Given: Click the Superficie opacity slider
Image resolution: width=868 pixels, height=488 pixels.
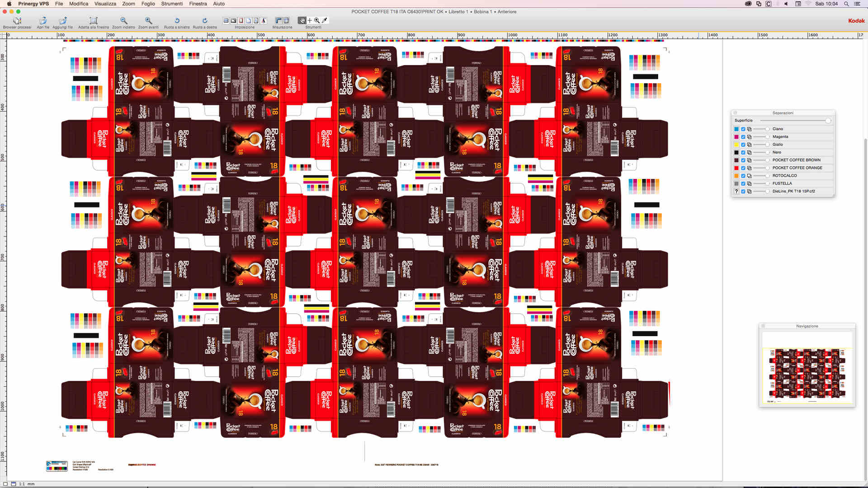Looking at the screenshot, I should pos(795,121).
